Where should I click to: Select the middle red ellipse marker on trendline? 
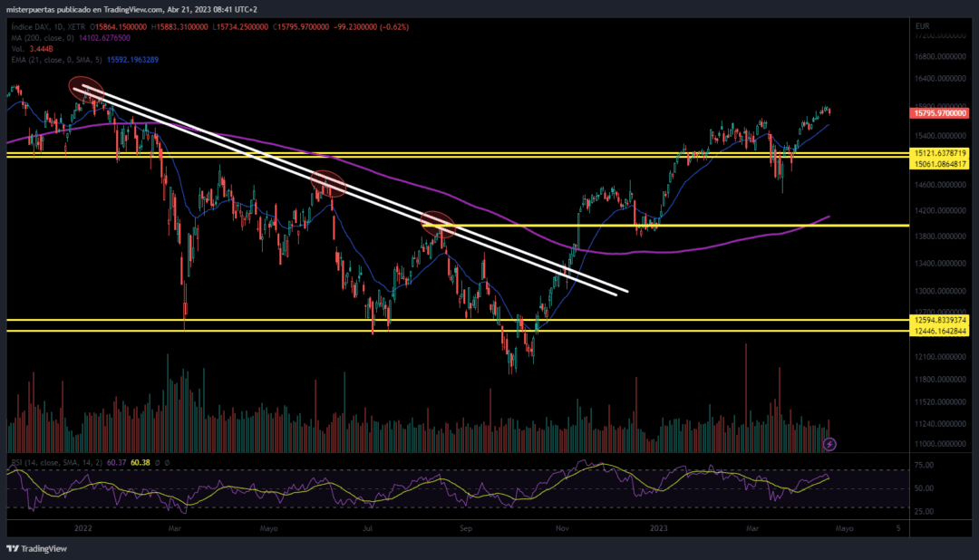pos(328,184)
